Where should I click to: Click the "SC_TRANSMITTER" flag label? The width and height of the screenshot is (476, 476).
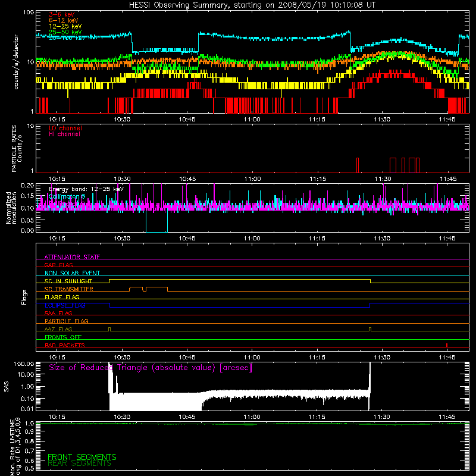69,289
